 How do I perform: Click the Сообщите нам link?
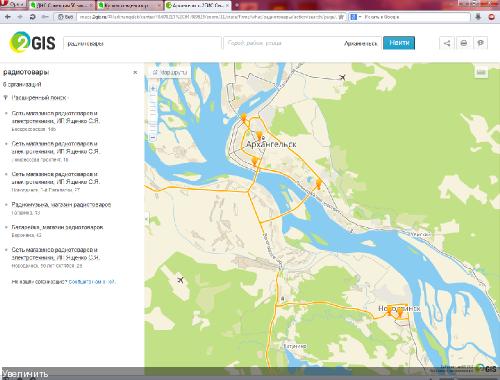(x=92, y=282)
